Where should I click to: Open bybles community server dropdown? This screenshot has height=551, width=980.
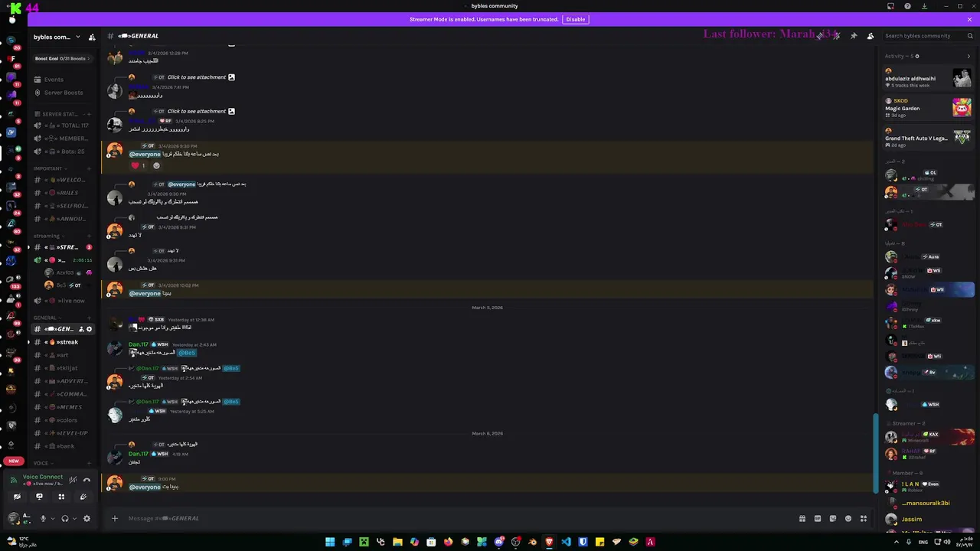tap(57, 37)
